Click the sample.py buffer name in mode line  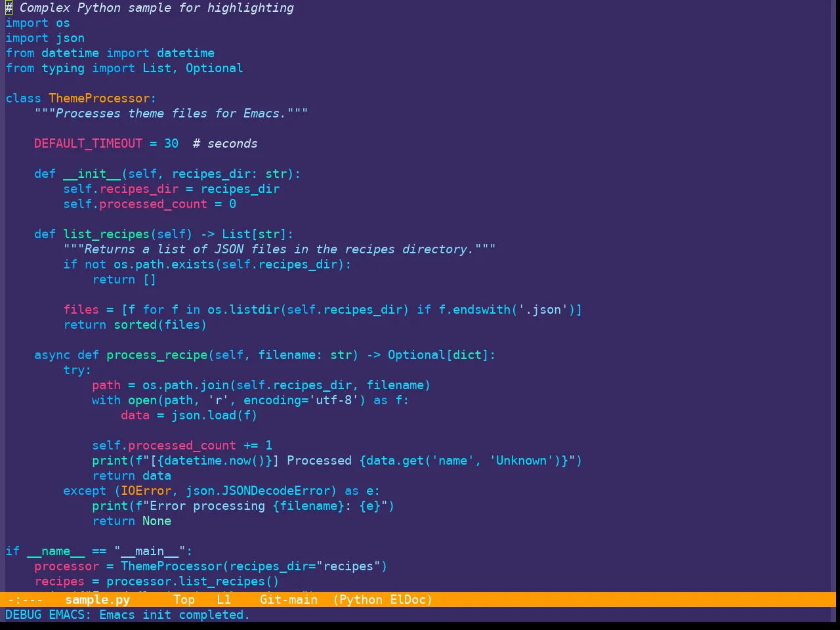tap(97, 599)
